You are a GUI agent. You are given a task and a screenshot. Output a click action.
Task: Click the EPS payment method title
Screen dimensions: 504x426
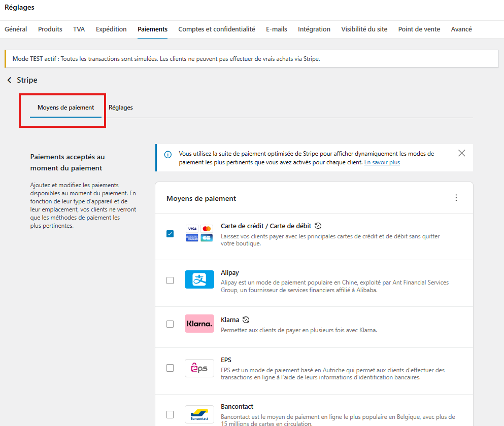[226, 360]
